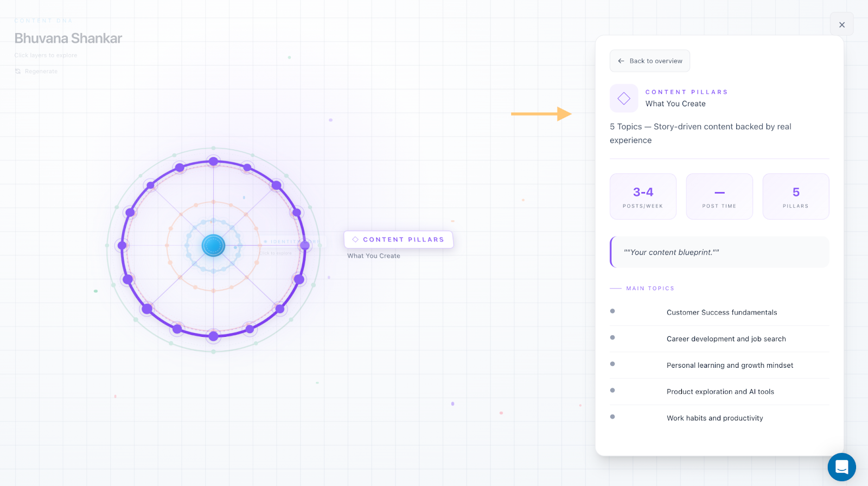The image size is (868, 486).
Task: Select the 3-4 Posts/Week stat card
Action: point(643,196)
